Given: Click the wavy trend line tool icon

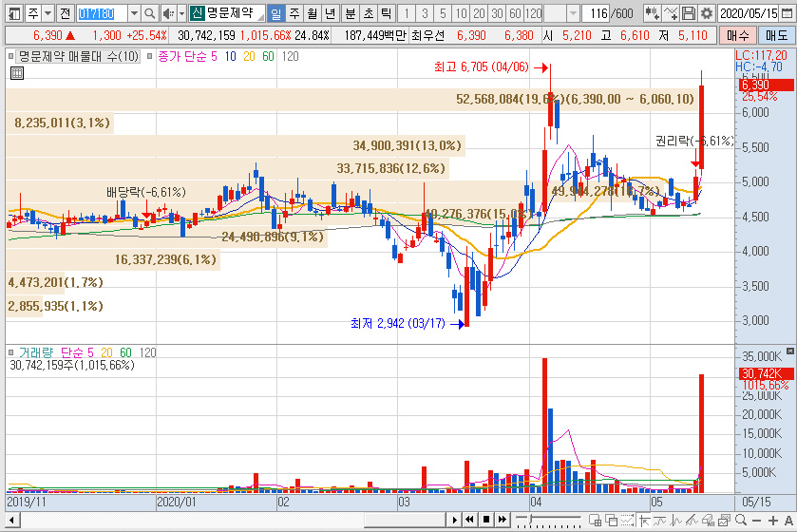Looking at the screenshot, I should tap(660, 520).
